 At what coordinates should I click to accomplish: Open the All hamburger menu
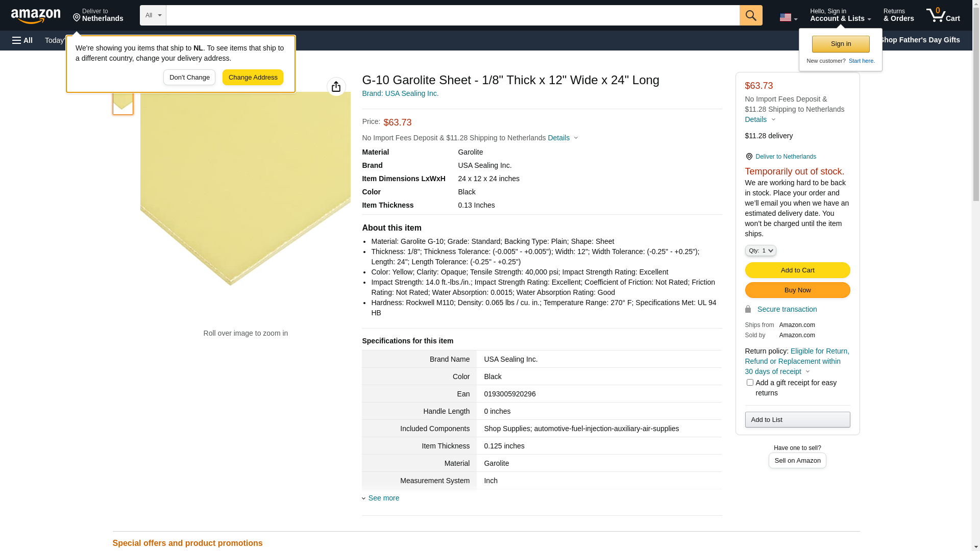pos(22,40)
